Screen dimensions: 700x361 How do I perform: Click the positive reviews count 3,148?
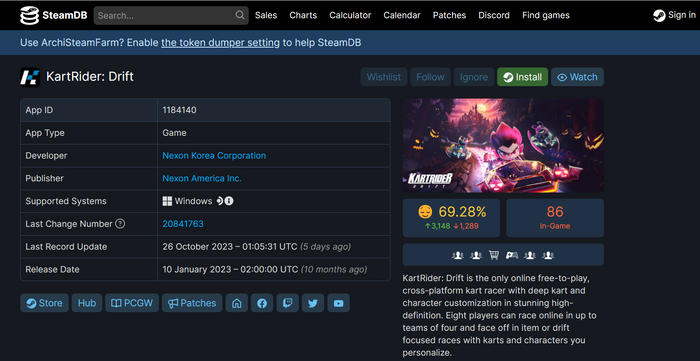point(438,226)
